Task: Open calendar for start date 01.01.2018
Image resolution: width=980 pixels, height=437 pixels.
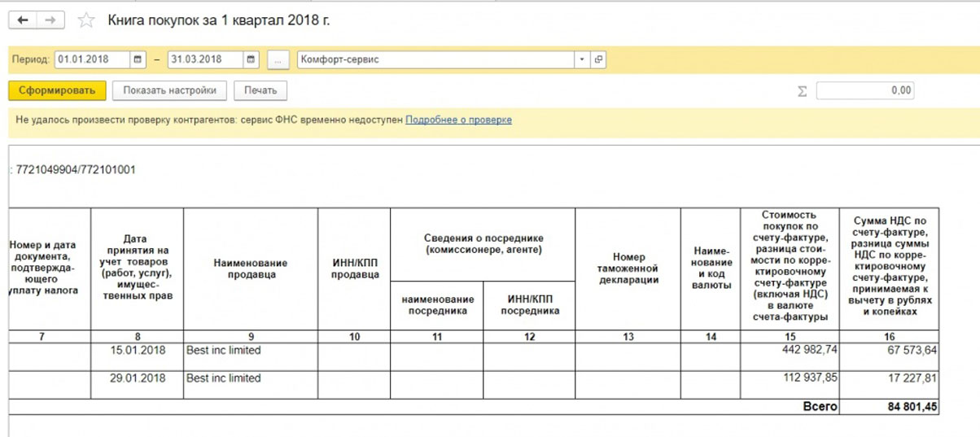Action: (138, 59)
